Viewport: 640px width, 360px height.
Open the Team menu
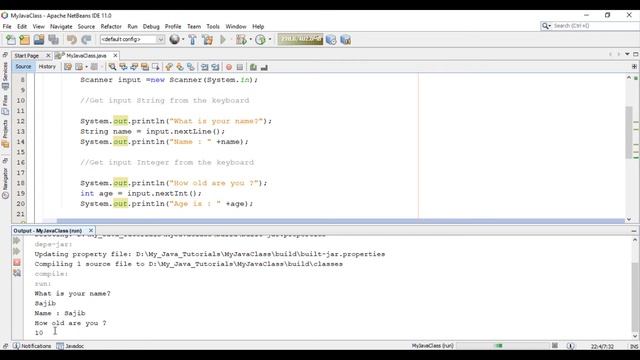[x=194, y=27]
